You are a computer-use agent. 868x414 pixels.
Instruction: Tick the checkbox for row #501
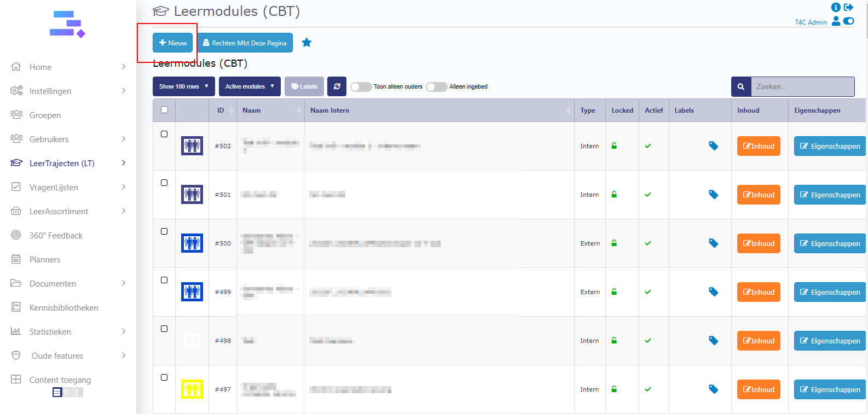(164, 183)
